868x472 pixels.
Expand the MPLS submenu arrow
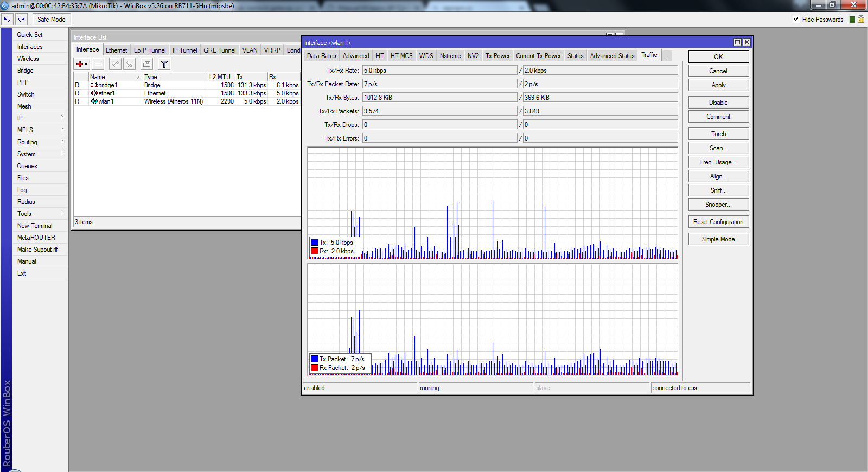pyautogui.click(x=62, y=129)
